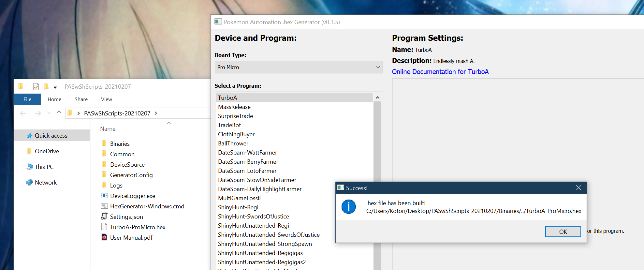The width and height of the screenshot is (644, 270).
Task: Select OneDrive in navigation pane
Action: [x=47, y=151]
